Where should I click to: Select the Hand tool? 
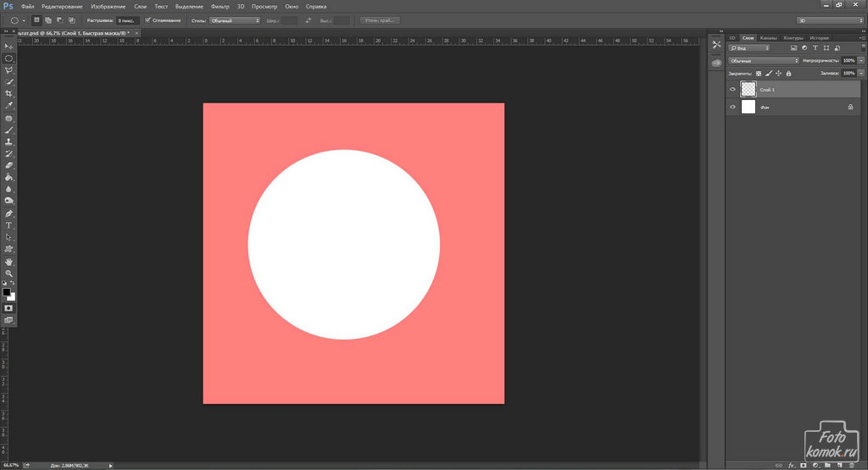point(8,262)
